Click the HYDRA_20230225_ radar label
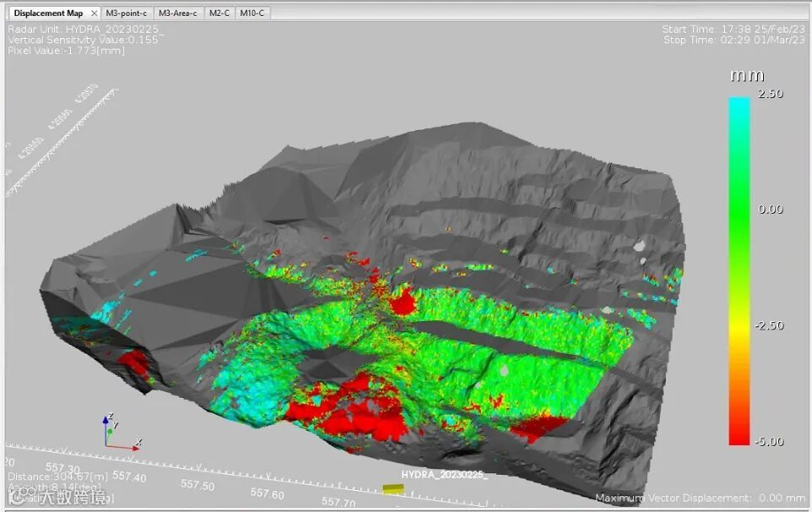Viewport: 812px width, 512px height. pos(444,475)
